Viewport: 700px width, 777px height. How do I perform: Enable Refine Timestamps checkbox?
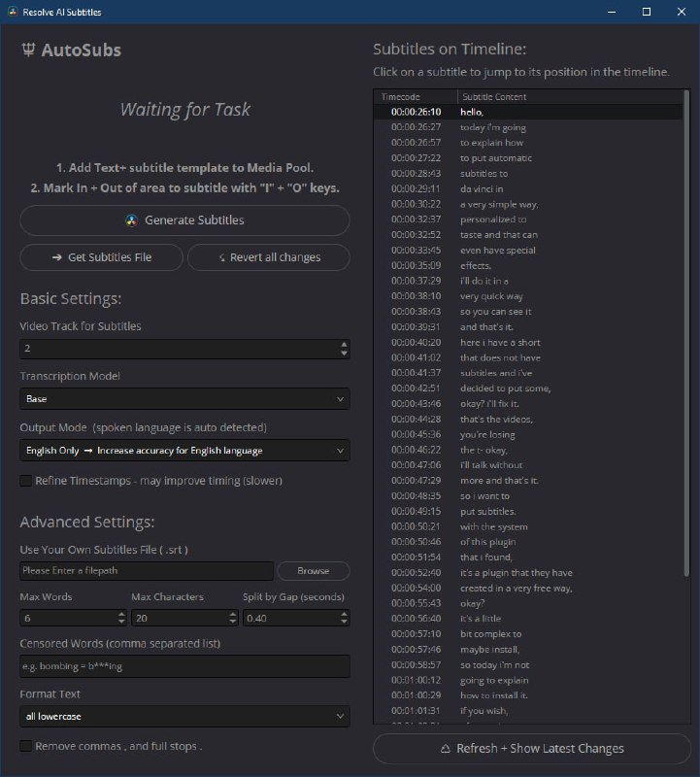pyautogui.click(x=26, y=481)
